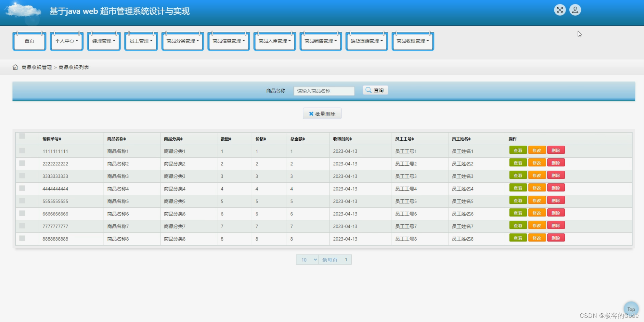Image resolution: width=644 pixels, height=322 pixels.
Task: Expand the 商品销售管理 dropdown menu
Action: point(321,41)
